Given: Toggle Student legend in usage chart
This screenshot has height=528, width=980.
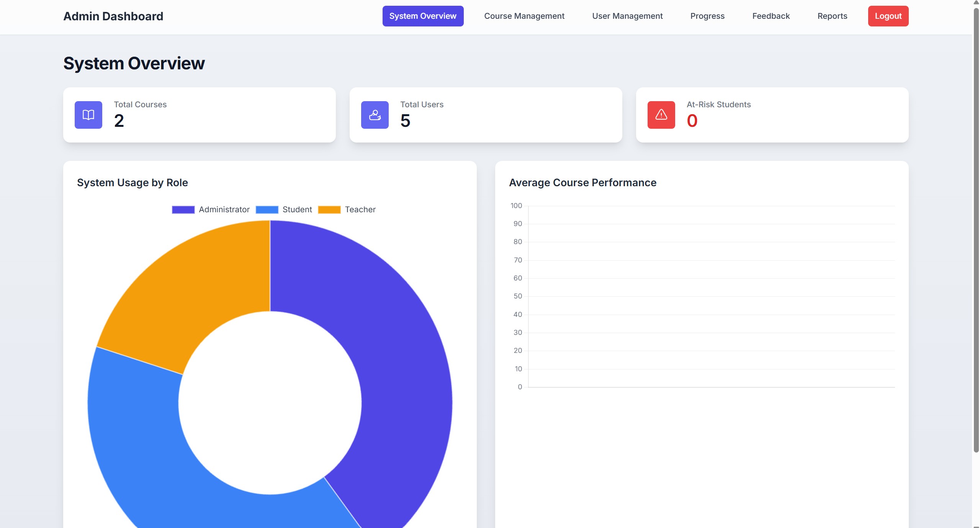Looking at the screenshot, I should coord(297,210).
